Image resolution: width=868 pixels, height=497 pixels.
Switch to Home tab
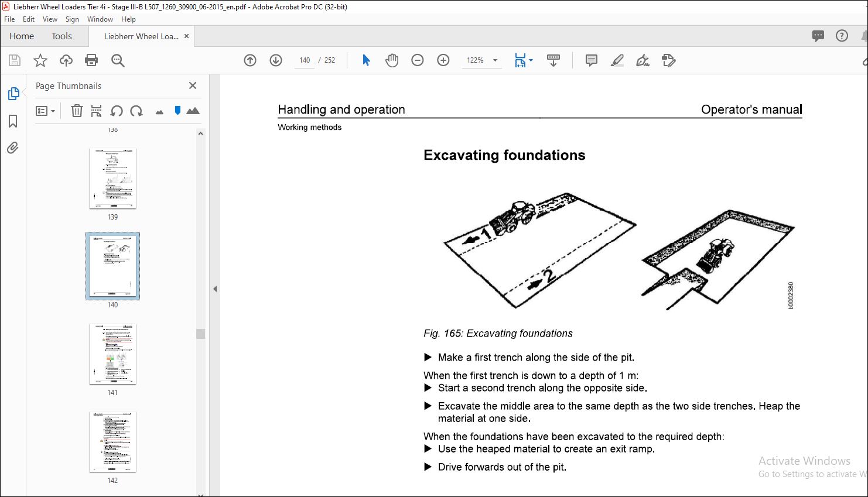[22, 36]
